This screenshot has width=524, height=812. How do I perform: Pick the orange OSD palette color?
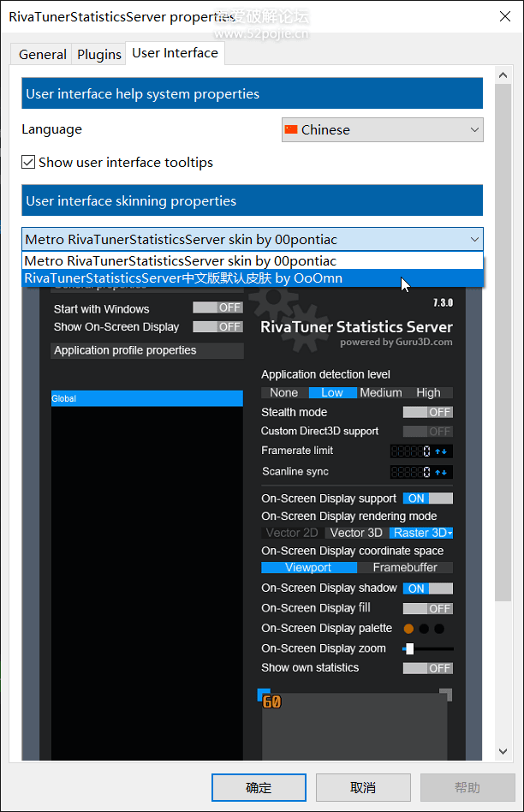click(408, 629)
